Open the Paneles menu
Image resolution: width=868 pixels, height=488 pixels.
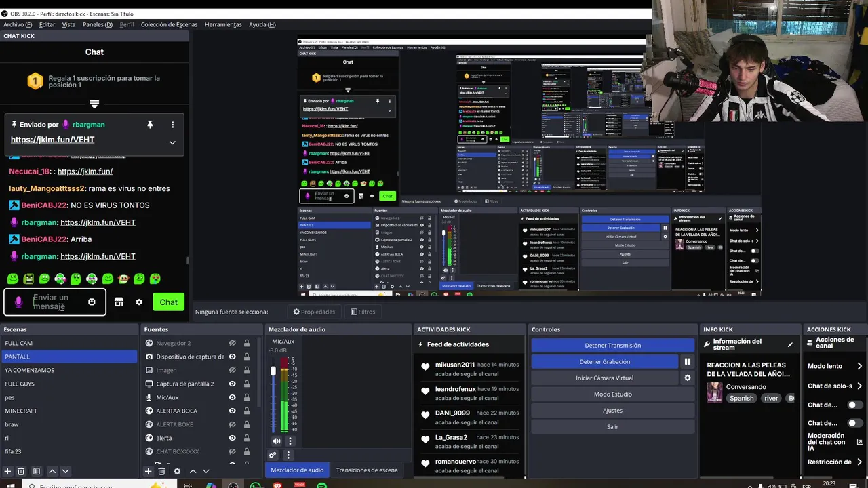pyautogui.click(x=98, y=24)
